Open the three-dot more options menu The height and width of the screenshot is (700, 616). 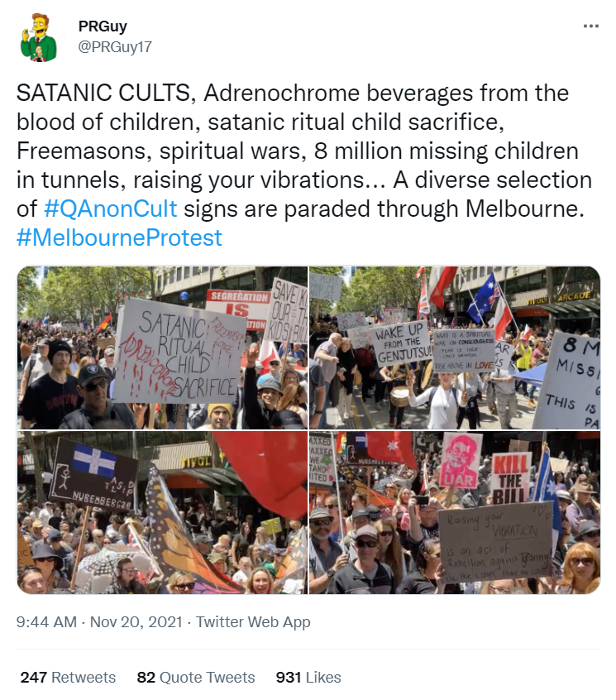coord(590,26)
